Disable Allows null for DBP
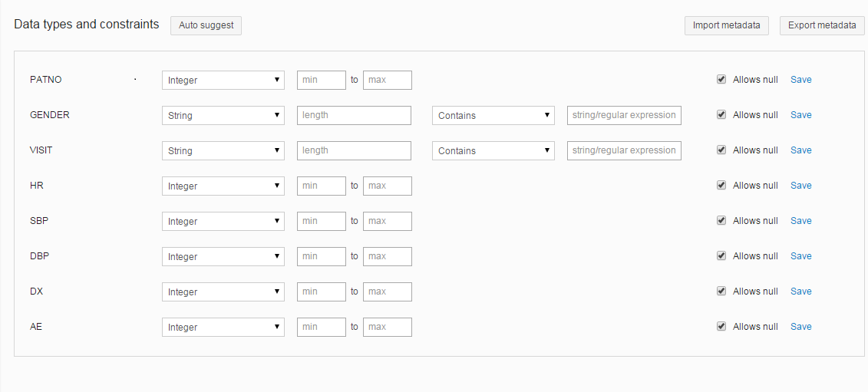Image resolution: width=868 pixels, height=392 pixels. pos(721,256)
